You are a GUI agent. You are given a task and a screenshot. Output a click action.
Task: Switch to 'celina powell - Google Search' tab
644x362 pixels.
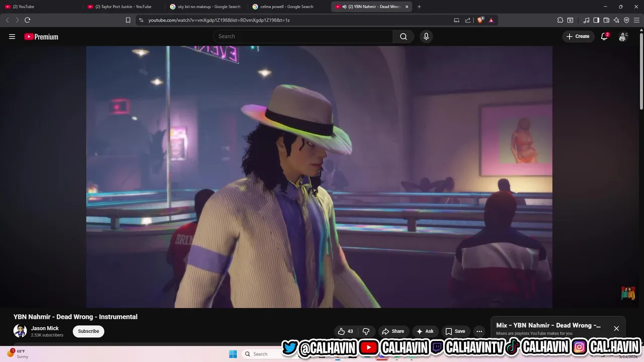click(x=289, y=7)
